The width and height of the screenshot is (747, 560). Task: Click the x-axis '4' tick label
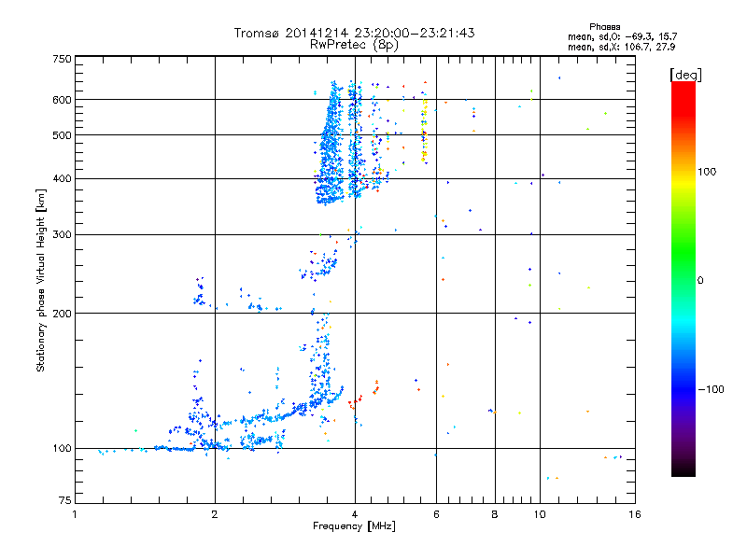tap(355, 514)
